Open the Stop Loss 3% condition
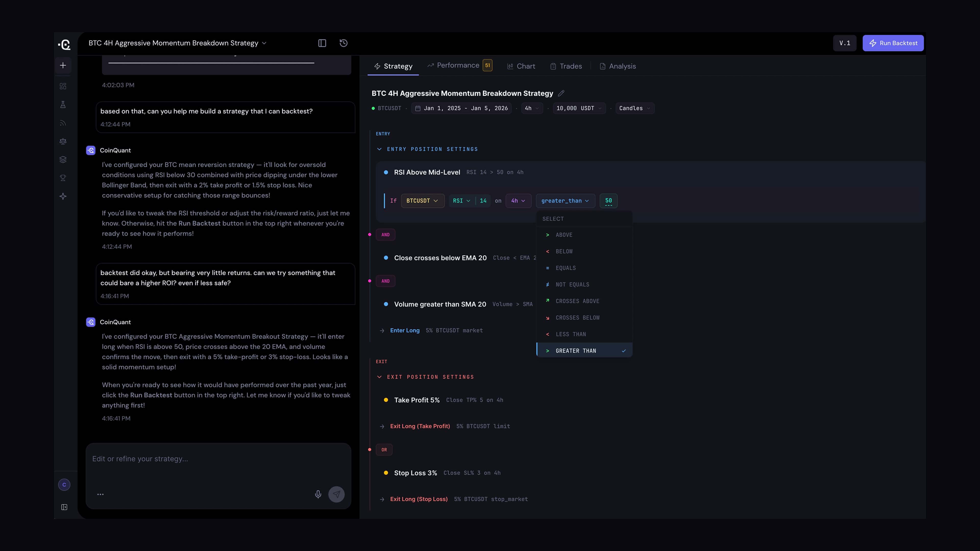The image size is (980, 551). coord(415,473)
